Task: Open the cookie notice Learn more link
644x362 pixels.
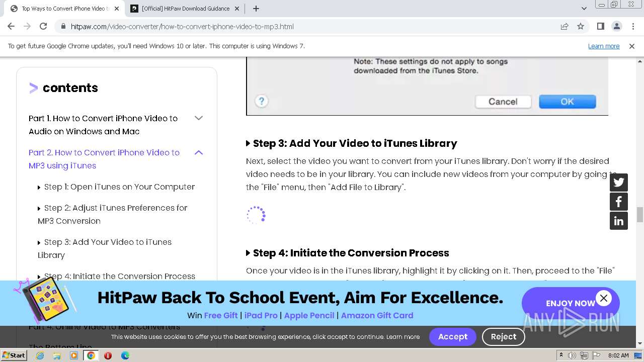Action: [403, 337]
